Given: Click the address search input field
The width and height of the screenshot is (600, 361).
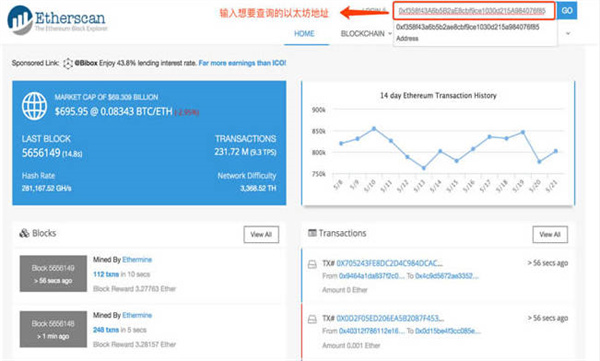Looking at the screenshot, I should coord(474,11).
